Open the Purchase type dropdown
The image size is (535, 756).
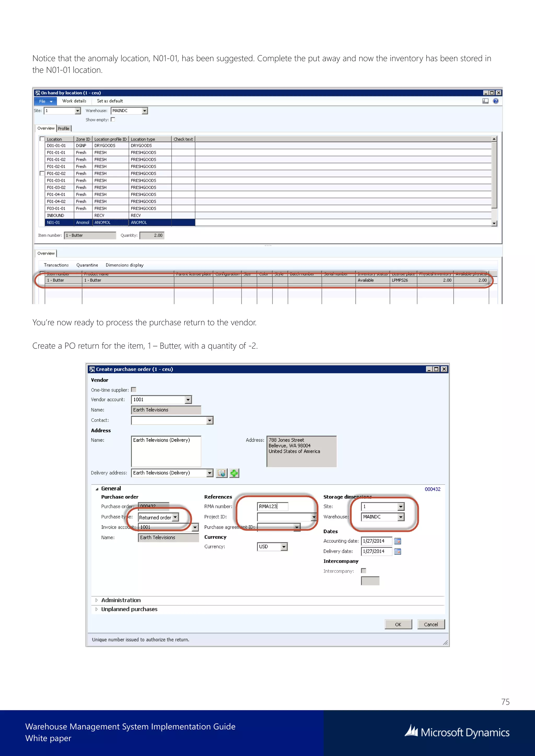176,517
